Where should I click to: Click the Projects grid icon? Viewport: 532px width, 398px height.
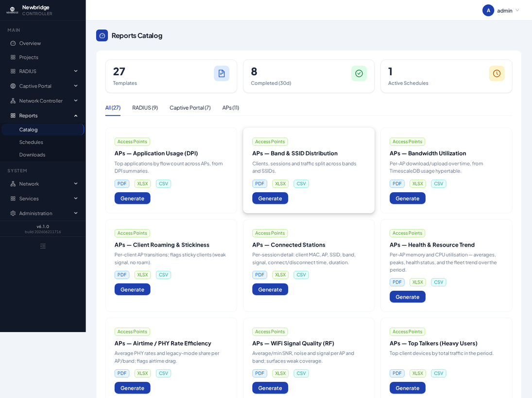[13, 57]
